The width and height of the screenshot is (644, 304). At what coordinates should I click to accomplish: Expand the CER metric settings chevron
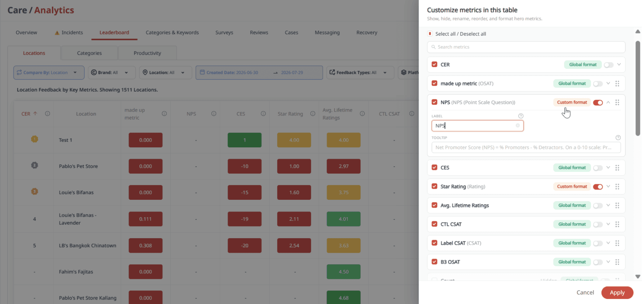tap(619, 65)
